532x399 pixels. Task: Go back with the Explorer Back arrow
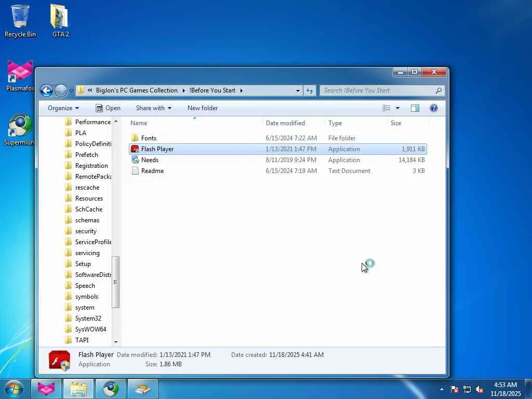coord(46,90)
